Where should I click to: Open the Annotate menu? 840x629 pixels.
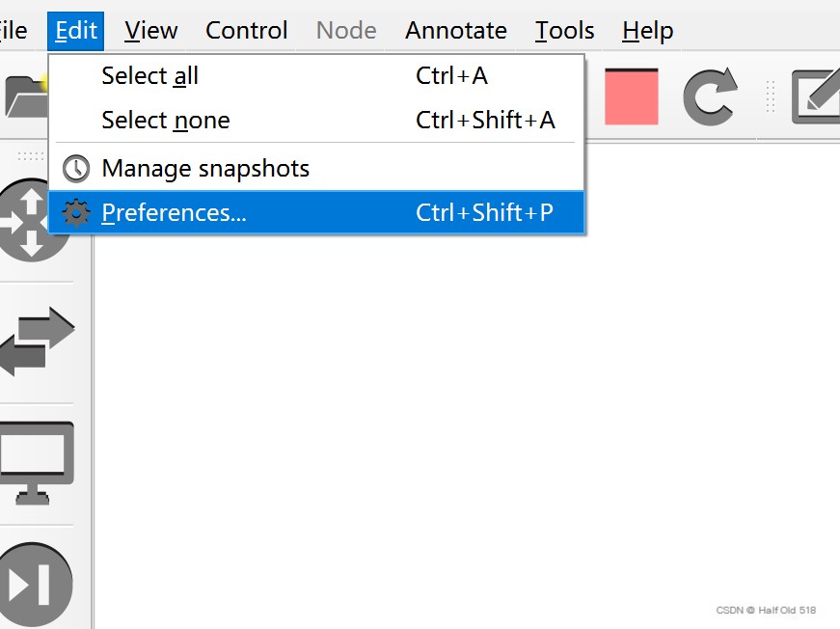coord(456,31)
